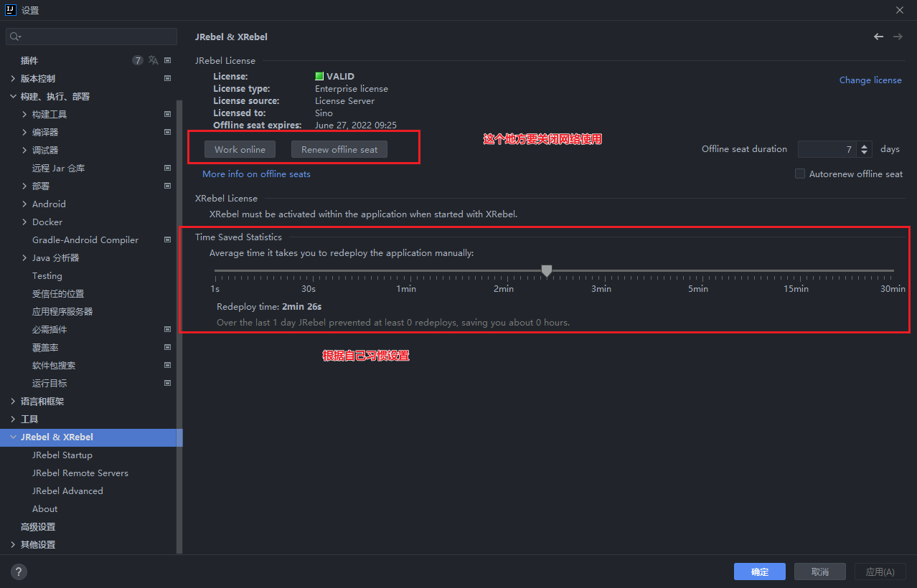The height and width of the screenshot is (588, 917).
Task: Open the Change license link
Action: click(870, 80)
